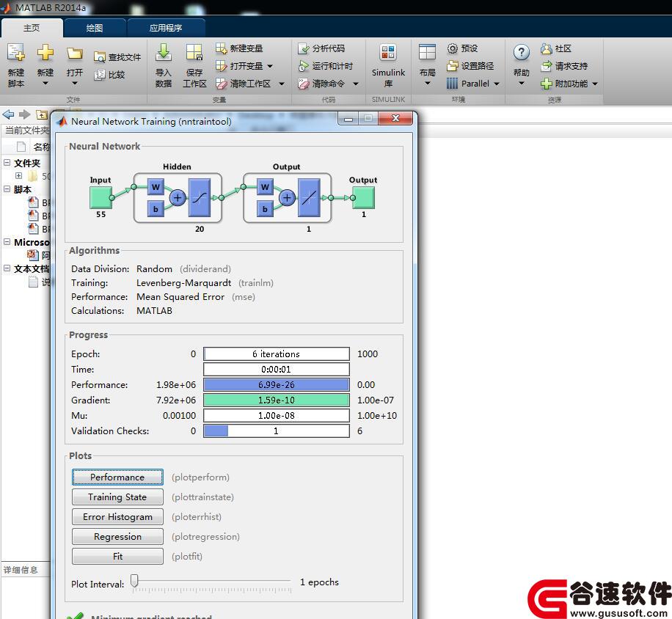This screenshot has width=672, height=619.
Task: Click the Community icon
Action: click(546, 48)
